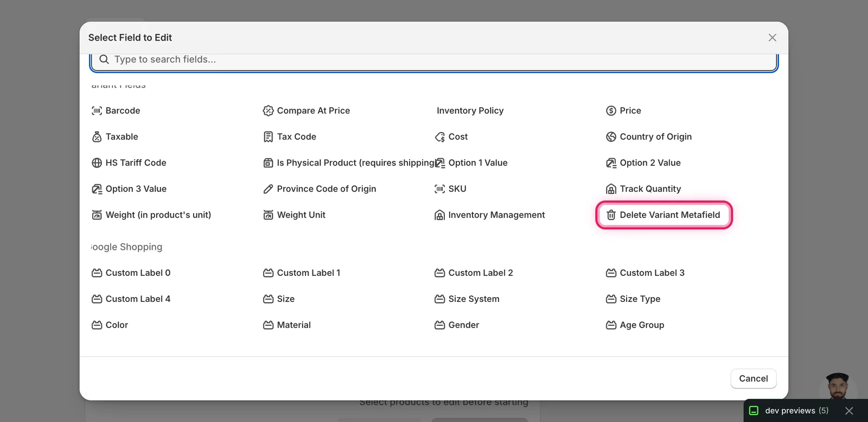Viewport: 868px width, 422px height.
Task: Click the Weight Unit icon
Action: point(268,215)
